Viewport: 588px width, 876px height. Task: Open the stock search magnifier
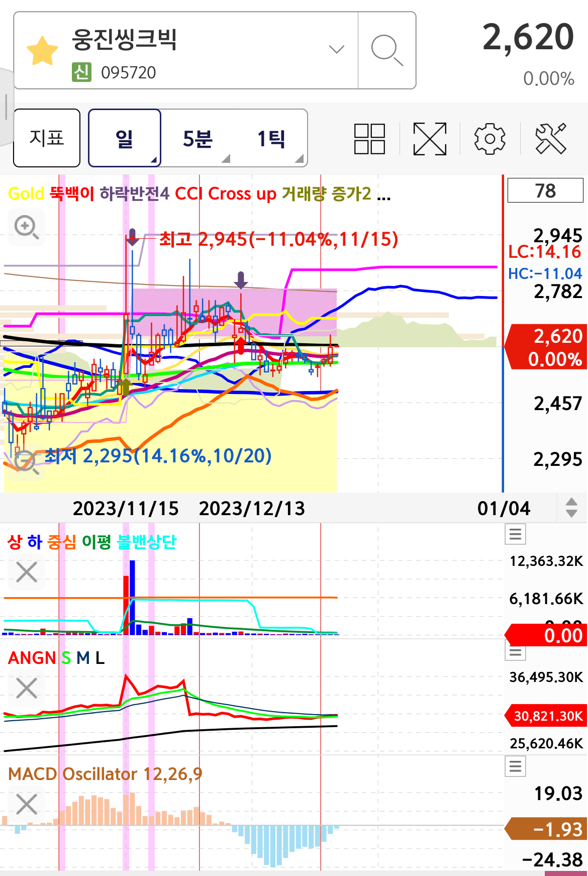tap(387, 50)
